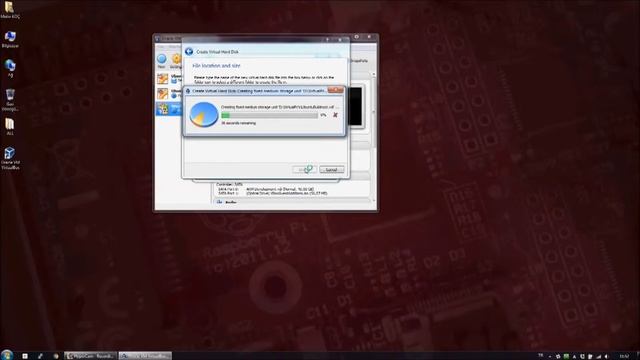The height and width of the screenshot is (360, 640).
Task: Click the 'File location and size' heading
Action: pos(216,66)
